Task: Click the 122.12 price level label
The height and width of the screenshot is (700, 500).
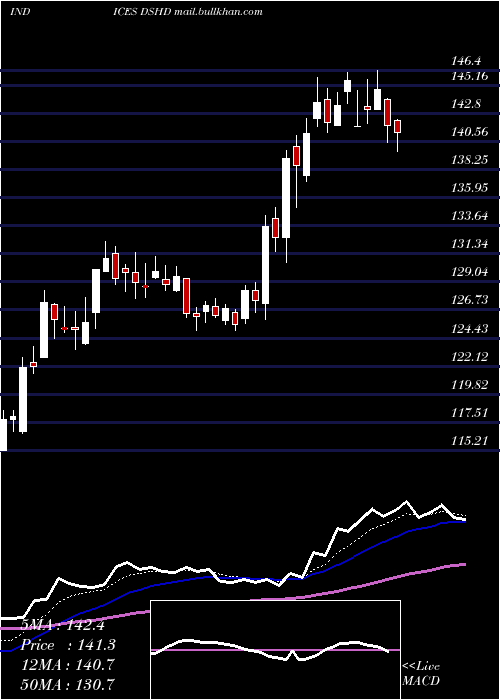Action: (x=469, y=357)
